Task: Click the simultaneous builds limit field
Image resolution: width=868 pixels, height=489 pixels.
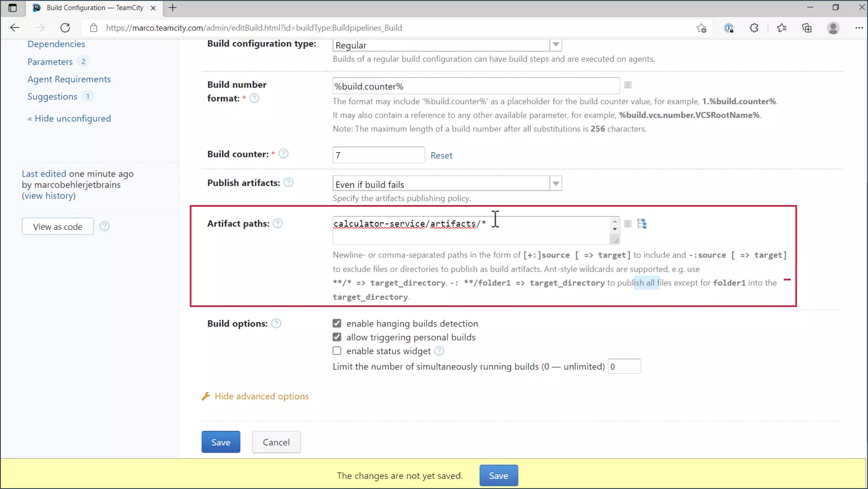Action: coord(624,367)
